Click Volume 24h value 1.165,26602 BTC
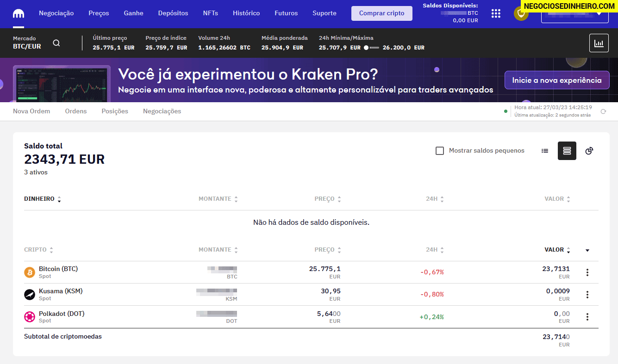This screenshot has height=364, width=618. coord(224,48)
